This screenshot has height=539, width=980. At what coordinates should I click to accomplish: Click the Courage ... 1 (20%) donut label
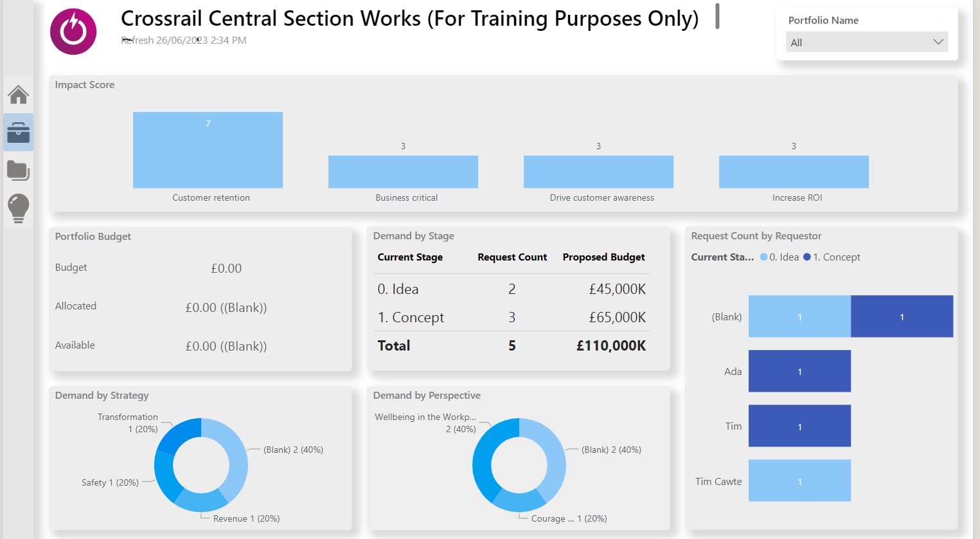pos(569,518)
